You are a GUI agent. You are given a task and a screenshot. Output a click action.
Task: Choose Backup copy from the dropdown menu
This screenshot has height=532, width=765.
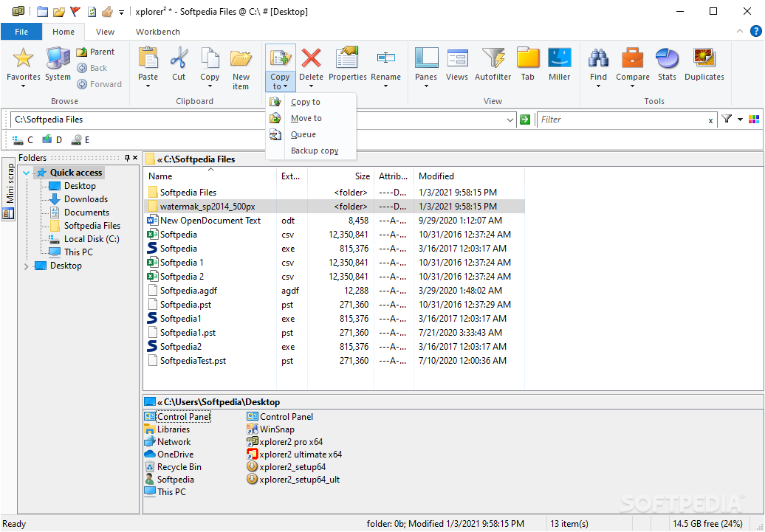click(x=311, y=151)
